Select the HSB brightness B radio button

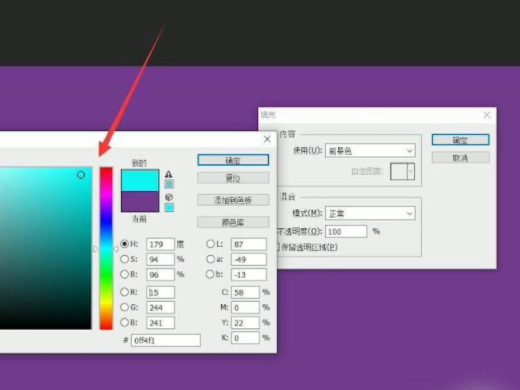click(124, 274)
